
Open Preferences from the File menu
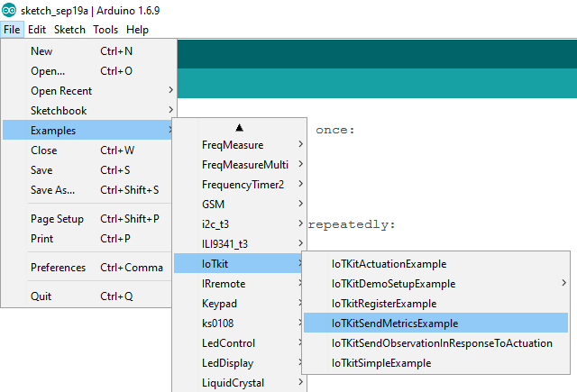87,268
